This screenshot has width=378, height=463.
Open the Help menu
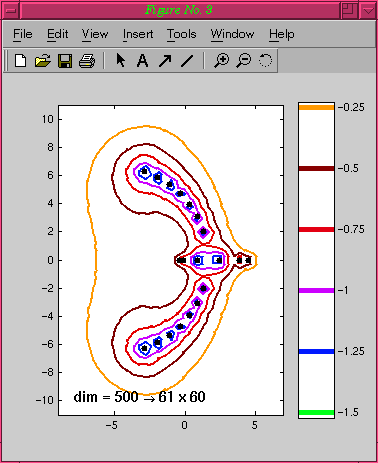[x=282, y=34]
